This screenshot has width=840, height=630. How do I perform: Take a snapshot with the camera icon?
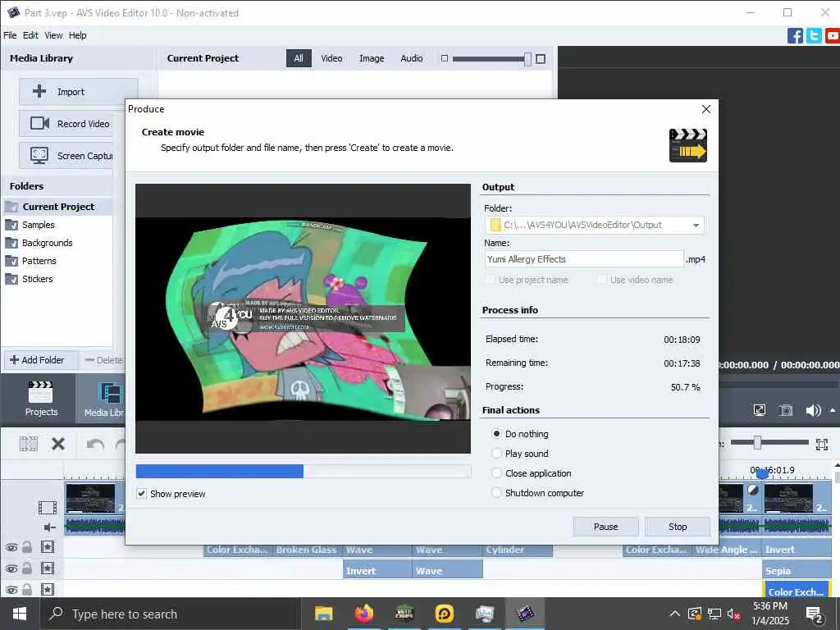[x=785, y=410]
